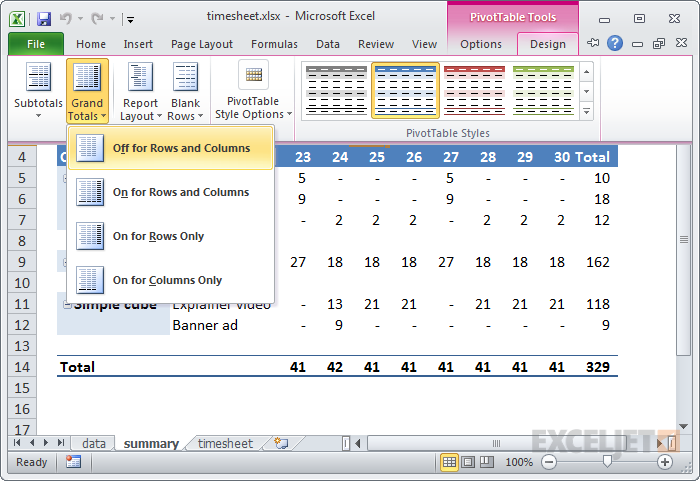Choose Off for Rows and Columns
The height and width of the screenshot is (481, 700).
click(171, 148)
